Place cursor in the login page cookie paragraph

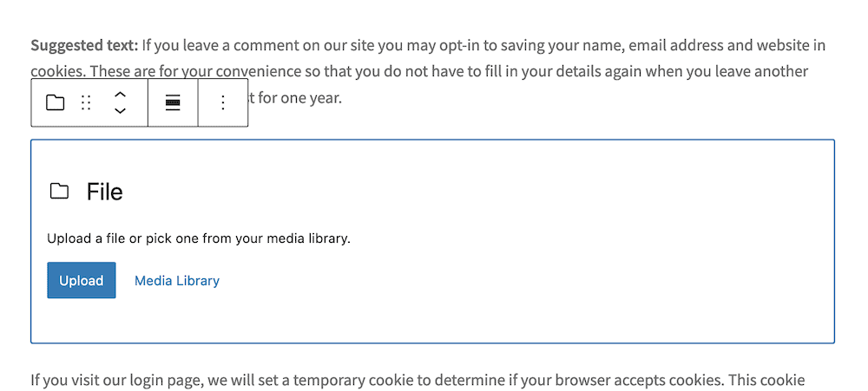pyautogui.click(x=417, y=380)
